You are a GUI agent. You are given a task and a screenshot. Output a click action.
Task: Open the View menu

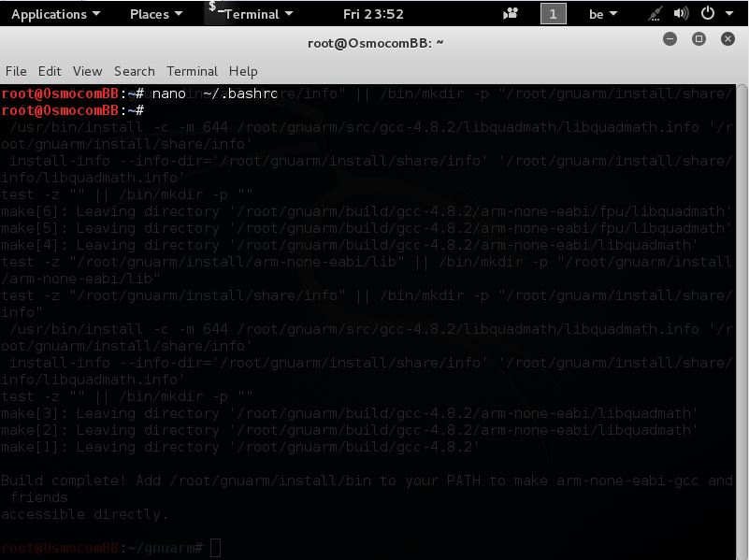(87, 71)
